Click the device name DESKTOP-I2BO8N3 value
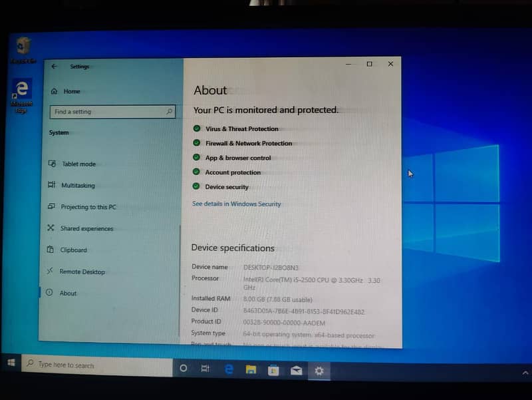 (271, 268)
